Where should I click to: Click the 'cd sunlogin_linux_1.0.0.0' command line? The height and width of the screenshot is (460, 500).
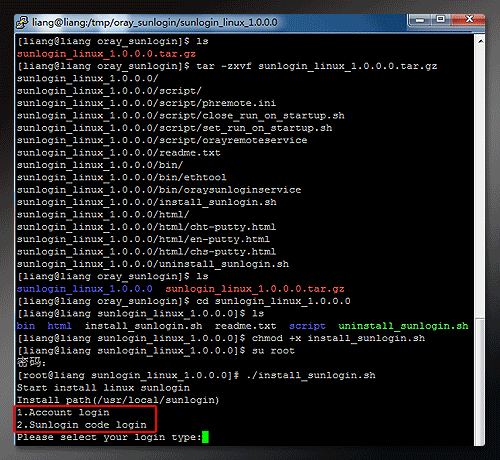point(184,301)
